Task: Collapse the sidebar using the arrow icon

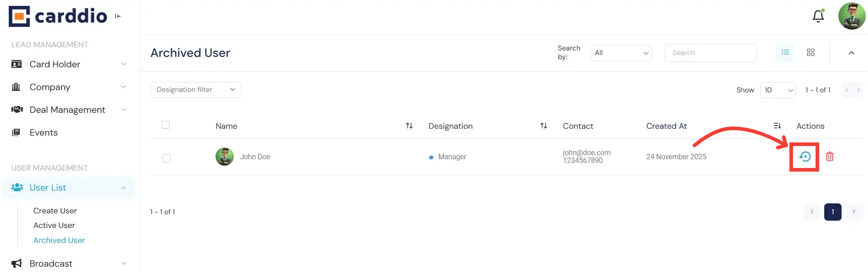Action: pos(118,16)
